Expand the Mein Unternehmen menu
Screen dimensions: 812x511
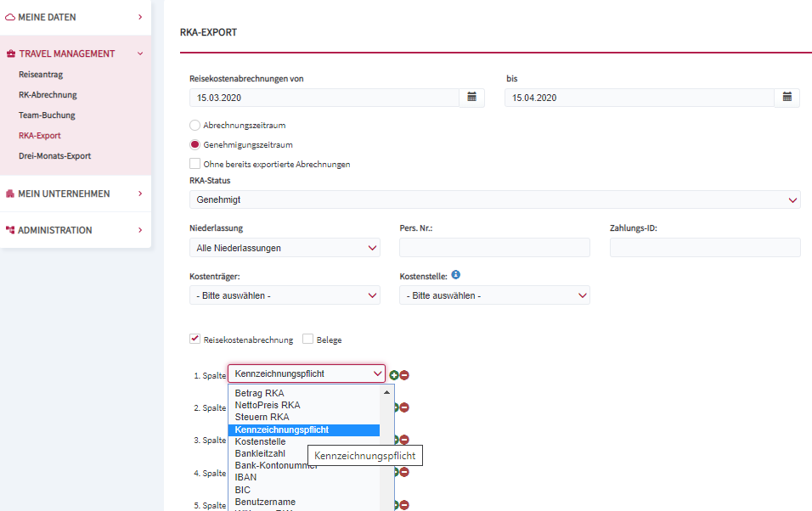[x=75, y=194]
